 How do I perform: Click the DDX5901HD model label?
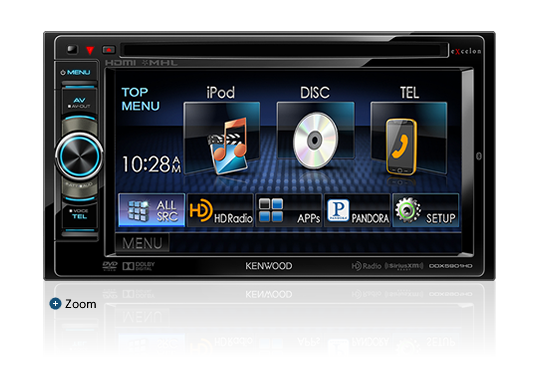(x=451, y=266)
